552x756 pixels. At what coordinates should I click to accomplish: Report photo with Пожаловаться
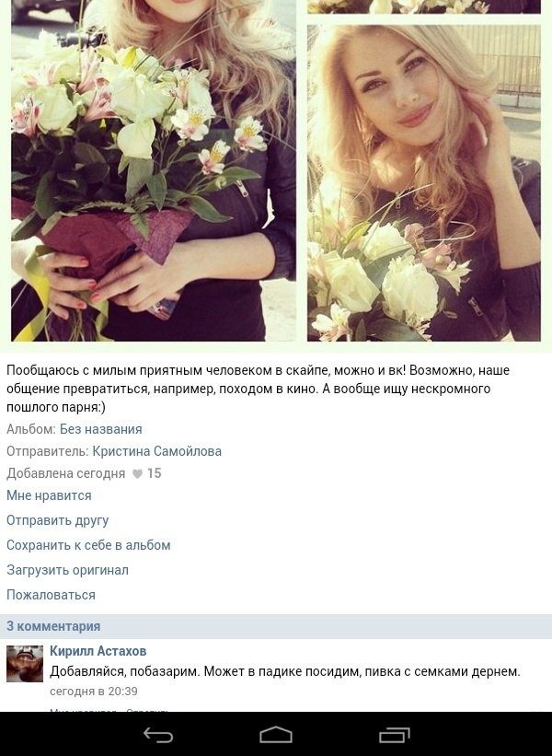[51, 595]
